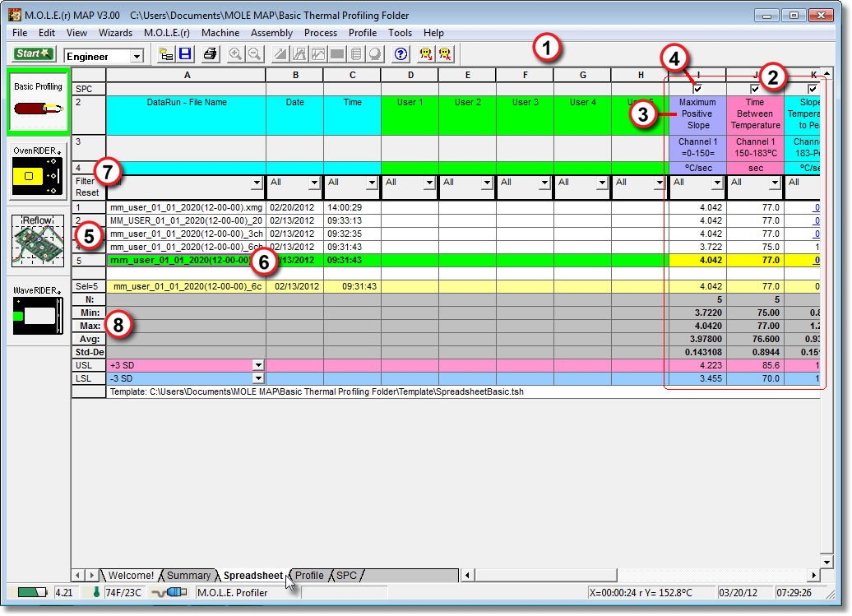Open the User 4 column filter dropdown
Image resolution: width=852 pixels, height=616 pixels.
(602, 183)
